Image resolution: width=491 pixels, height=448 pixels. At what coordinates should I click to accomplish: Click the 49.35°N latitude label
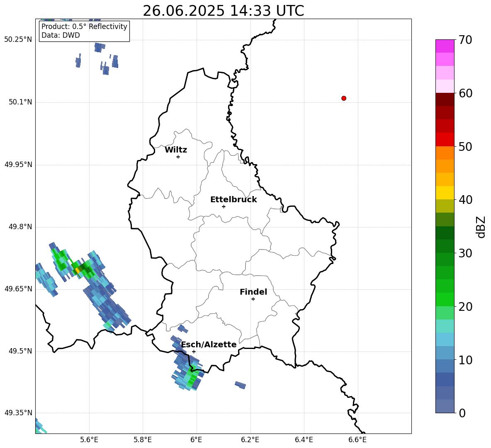tap(18, 413)
